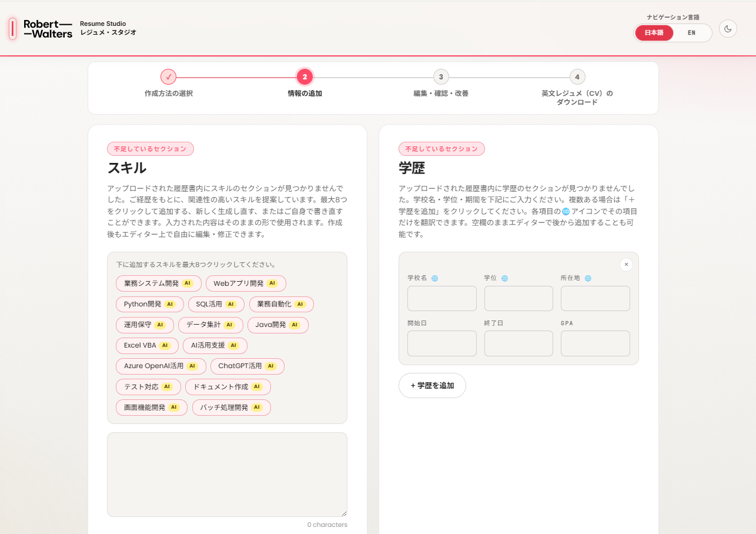Add the バッチ処理開発 skill chip
Image resolution: width=756 pixels, height=534 pixels.
232,408
